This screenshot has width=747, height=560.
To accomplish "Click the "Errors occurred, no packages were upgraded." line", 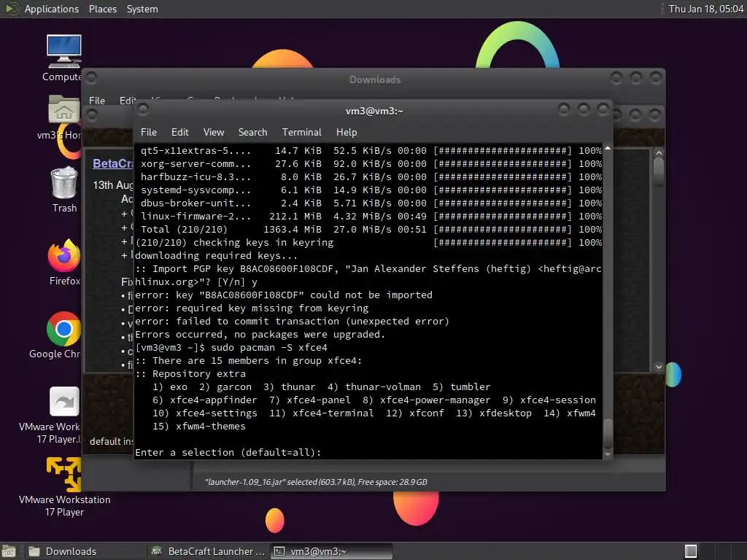I will pyautogui.click(x=260, y=334).
